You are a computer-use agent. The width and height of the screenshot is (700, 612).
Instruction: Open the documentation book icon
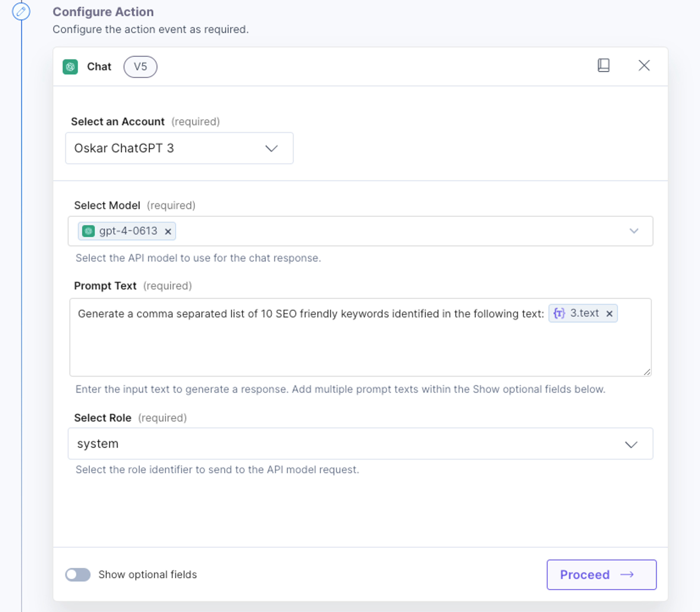(x=603, y=65)
